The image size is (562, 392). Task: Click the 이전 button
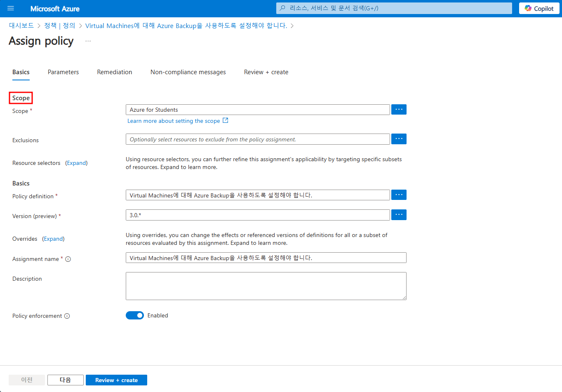pyautogui.click(x=27, y=380)
